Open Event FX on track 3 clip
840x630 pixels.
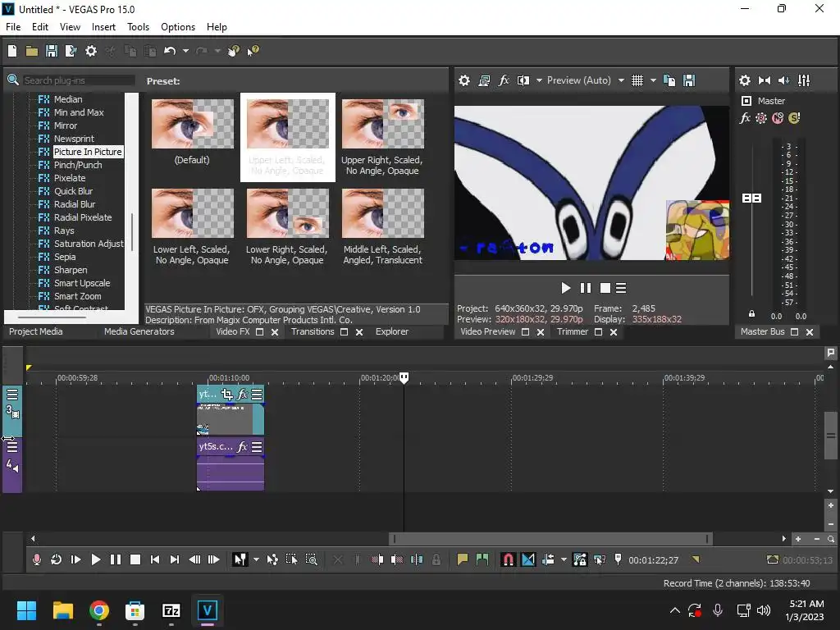242,395
